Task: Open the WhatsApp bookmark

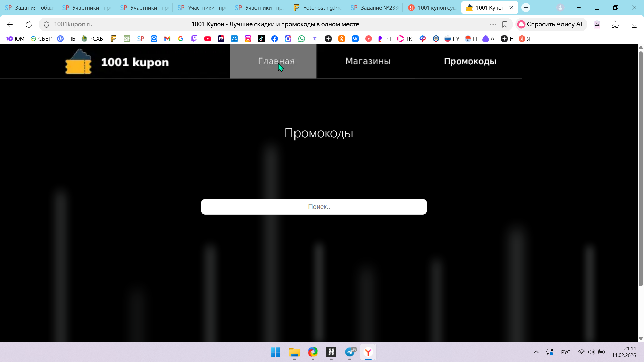Action: tap(302, 39)
